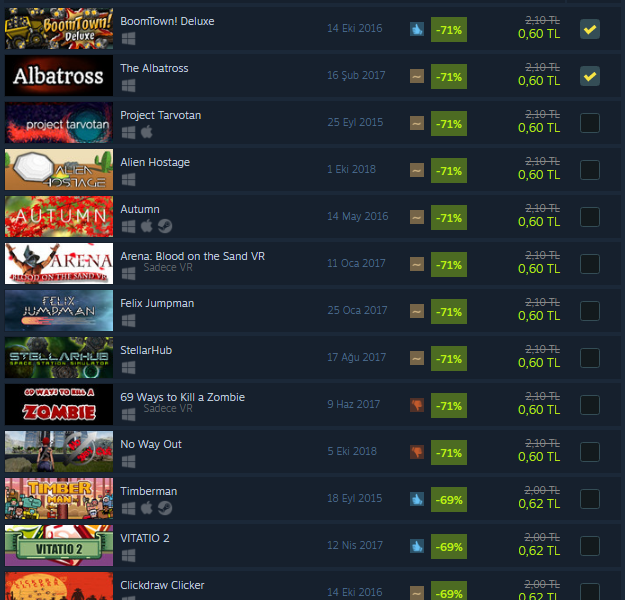The width and height of the screenshot is (625, 600).
Task: Click the thumbs-up icon for VITATIO 2
Action: (x=417, y=546)
